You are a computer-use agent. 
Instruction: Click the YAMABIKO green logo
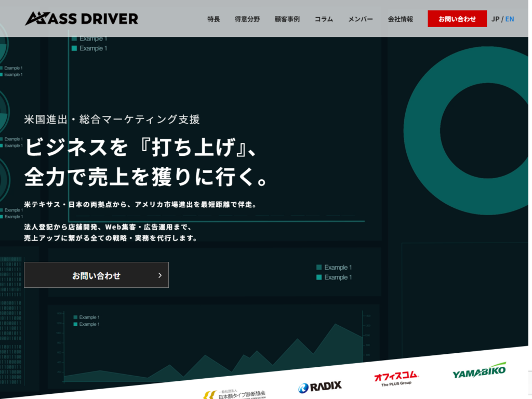point(478,371)
